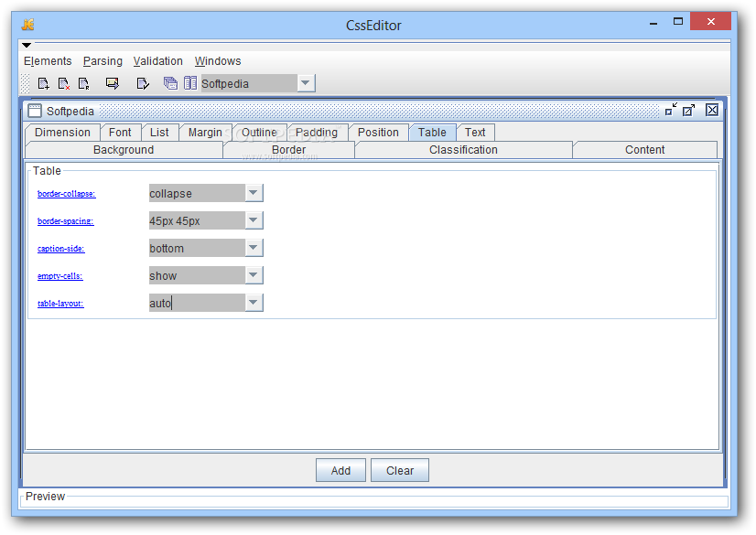Switch to the Position tab
The image size is (756, 535).
coord(379,133)
